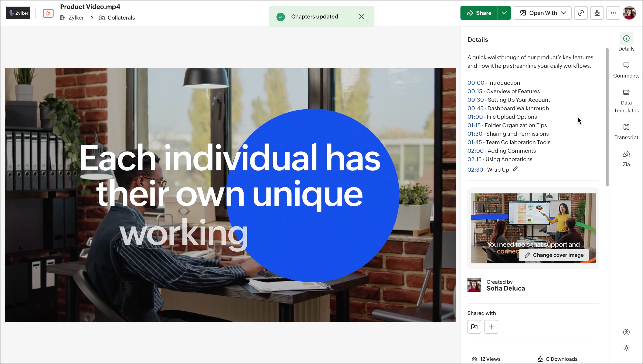Click Change cover image button
The width and height of the screenshot is (643, 364).
click(x=554, y=255)
